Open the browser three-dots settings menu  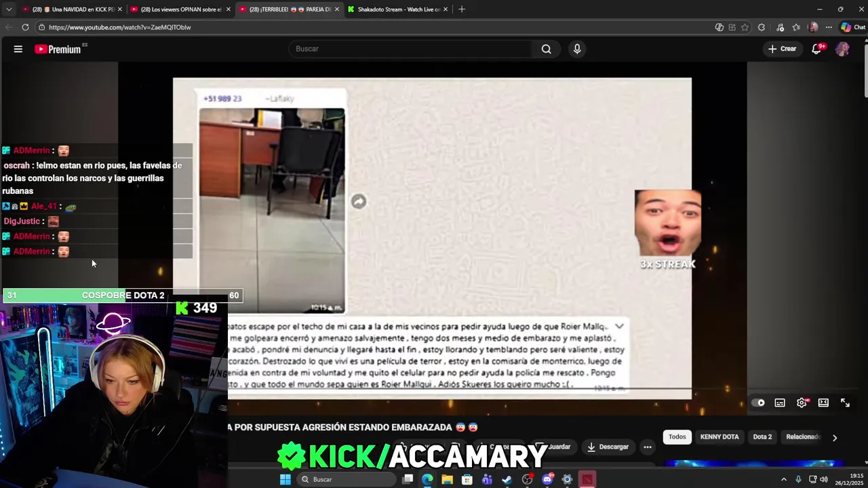coord(829,27)
